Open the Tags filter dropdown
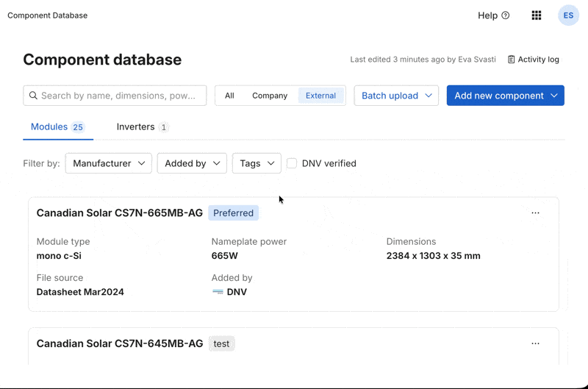Screen dimensions: 588x389 point(257,163)
